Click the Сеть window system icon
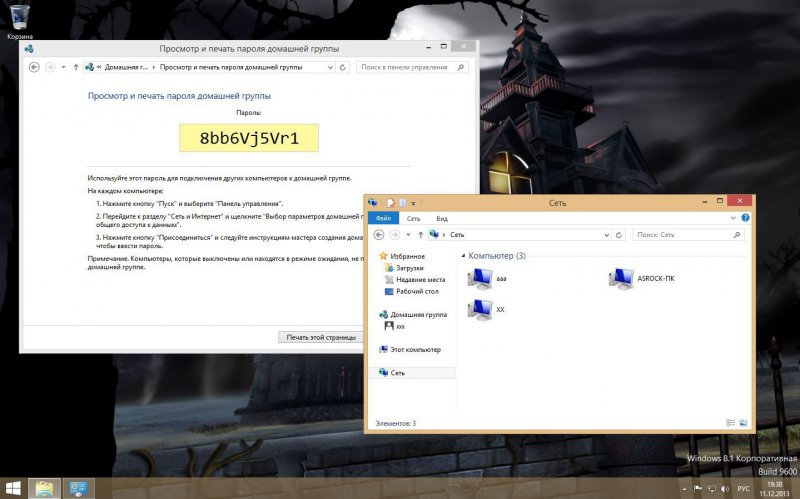Screen dimensions: 800x499 point(372,203)
